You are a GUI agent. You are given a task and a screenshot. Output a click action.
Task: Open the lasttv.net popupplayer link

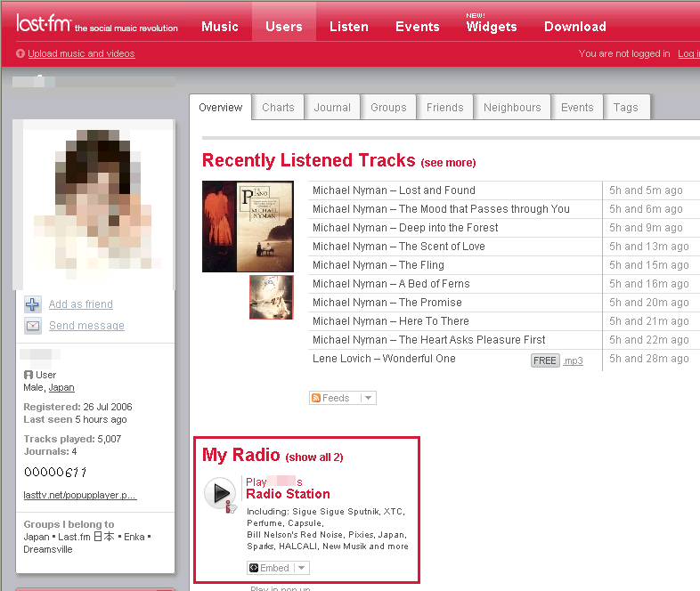(80, 495)
